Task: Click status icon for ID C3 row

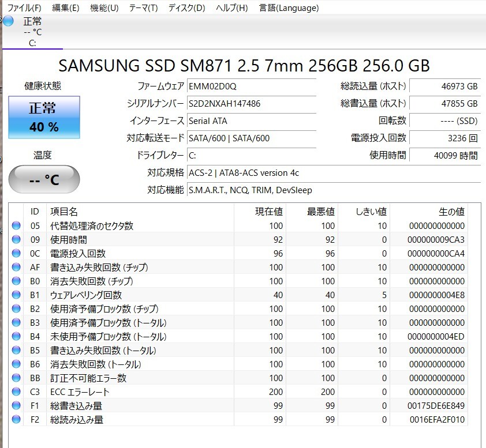Action: click(16, 391)
